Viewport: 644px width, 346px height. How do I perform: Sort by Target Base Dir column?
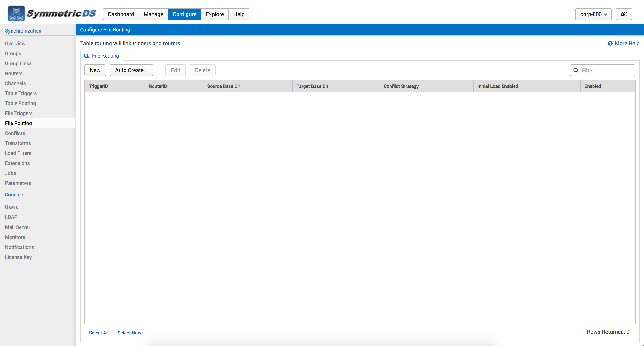(x=336, y=86)
